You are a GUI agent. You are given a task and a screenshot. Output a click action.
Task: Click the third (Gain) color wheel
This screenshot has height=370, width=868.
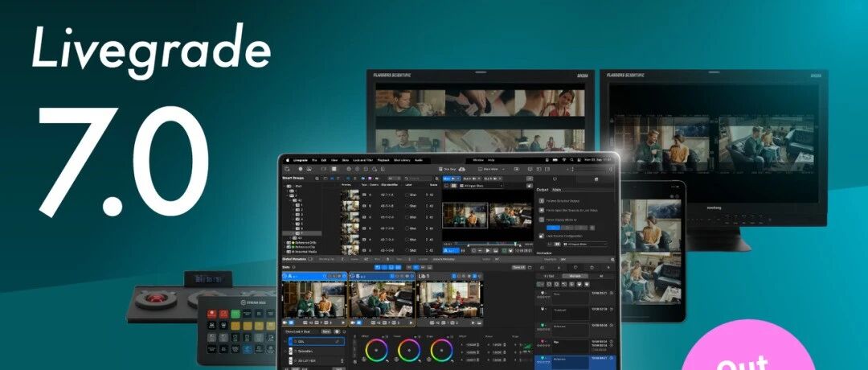pyautogui.click(x=442, y=350)
